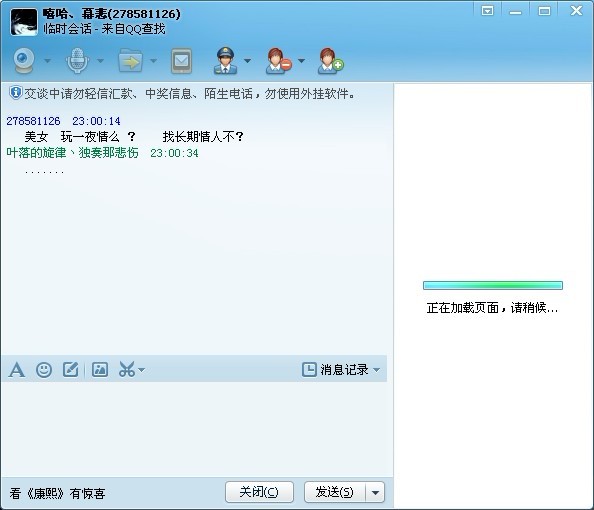Image resolution: width=594 pixels, height=510 pixels.
Task: Click the sender ID 278581126 in chat
Action: [33, 121]
